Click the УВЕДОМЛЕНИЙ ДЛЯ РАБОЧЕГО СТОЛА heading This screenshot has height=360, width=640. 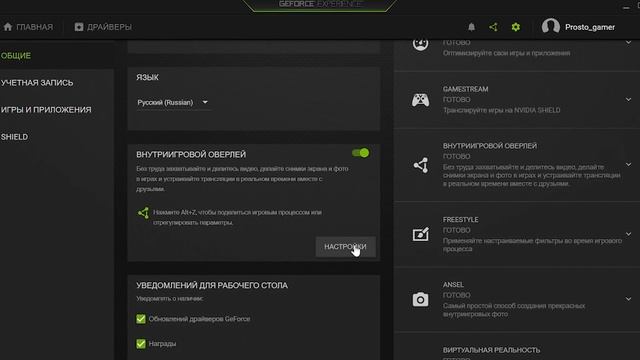(x=212, y=285)
